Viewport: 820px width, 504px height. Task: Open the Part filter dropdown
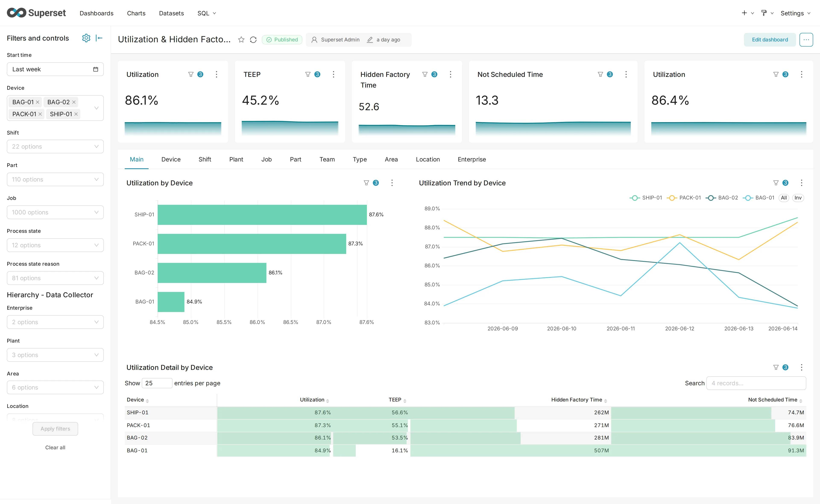[x=55, y=179]
